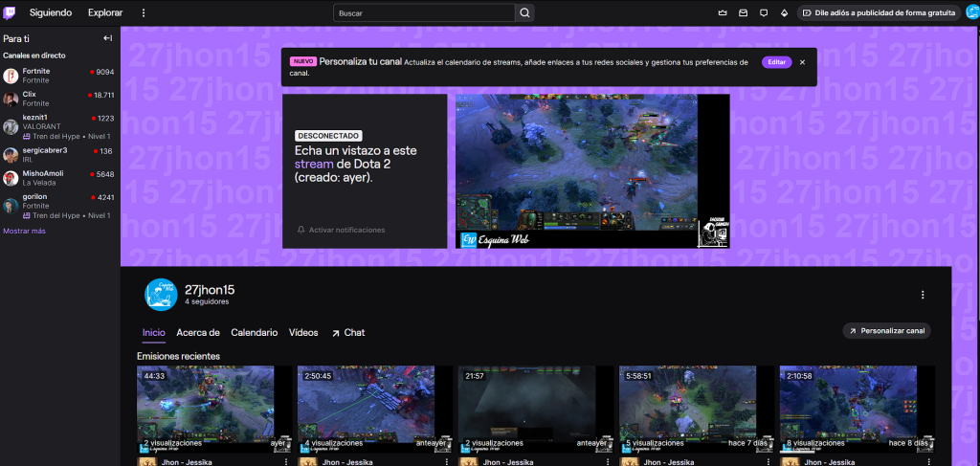Open the inbox notifications icon

click(743, 12)
